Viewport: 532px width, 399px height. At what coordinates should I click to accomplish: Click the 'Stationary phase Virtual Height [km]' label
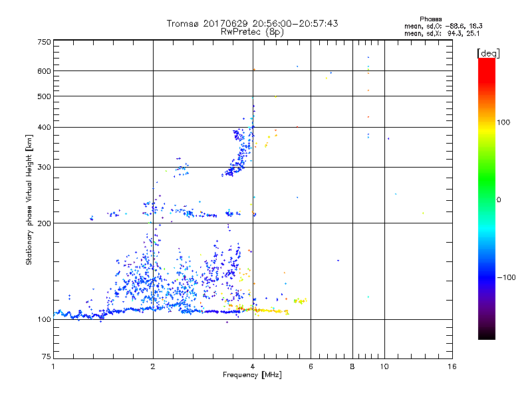pos(29,199)
